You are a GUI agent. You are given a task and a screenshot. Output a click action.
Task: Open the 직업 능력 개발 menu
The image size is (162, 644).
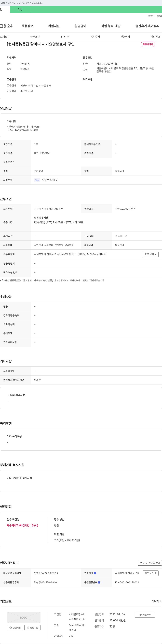111,26
